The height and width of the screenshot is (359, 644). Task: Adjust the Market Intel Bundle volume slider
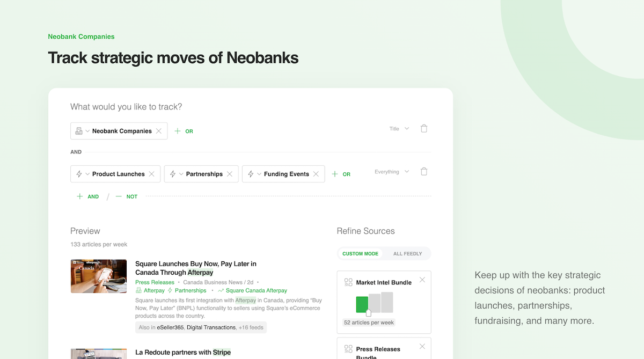tap(368, 312)
